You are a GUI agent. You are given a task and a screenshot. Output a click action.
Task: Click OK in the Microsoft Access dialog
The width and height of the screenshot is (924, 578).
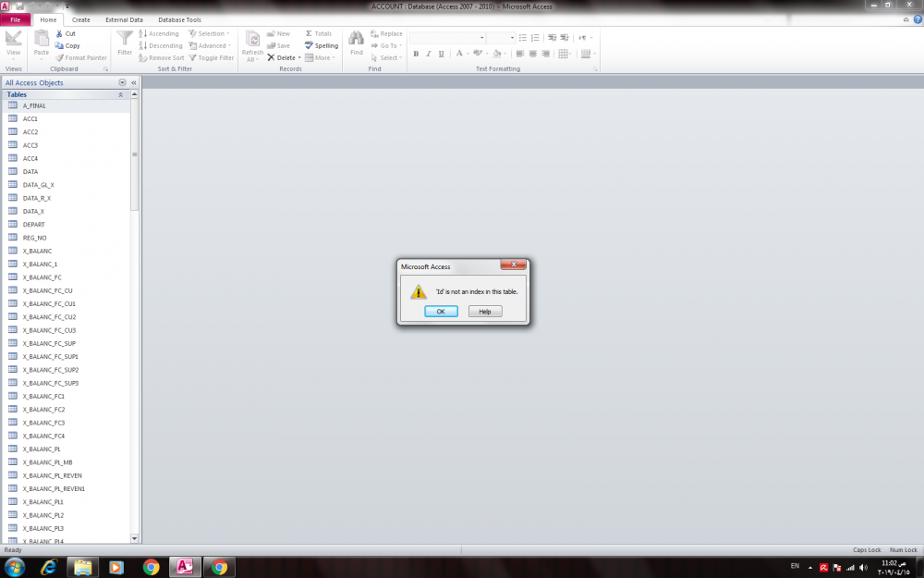(441, 312)
